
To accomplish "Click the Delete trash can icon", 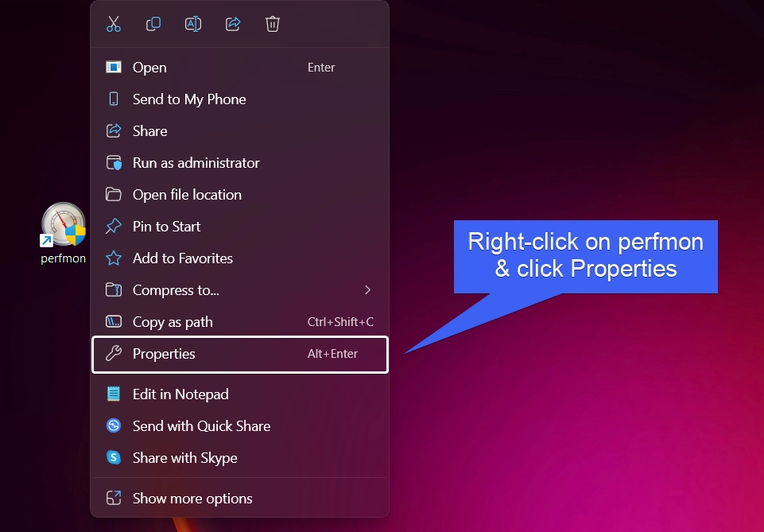I will click(x=273, y=24).
